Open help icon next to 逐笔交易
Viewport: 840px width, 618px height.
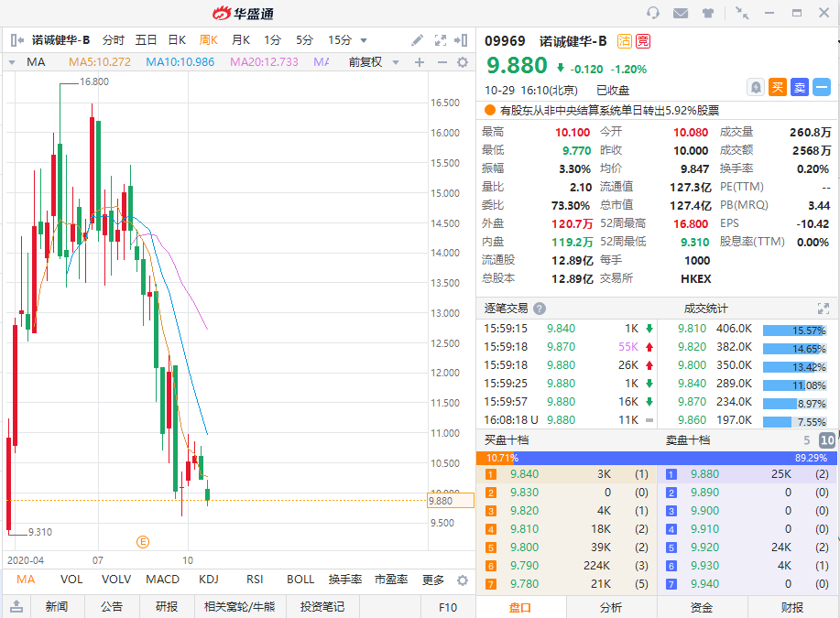click(540, 309)
